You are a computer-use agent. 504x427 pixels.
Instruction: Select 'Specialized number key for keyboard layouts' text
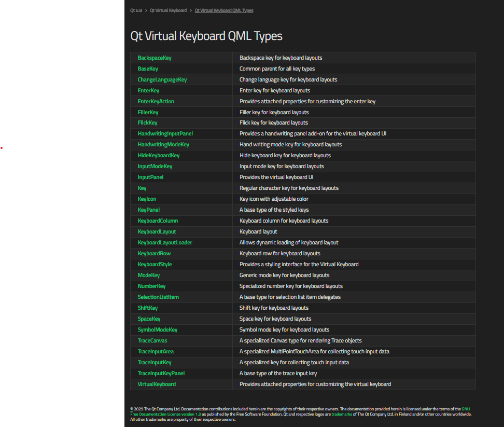click(291, 286)
